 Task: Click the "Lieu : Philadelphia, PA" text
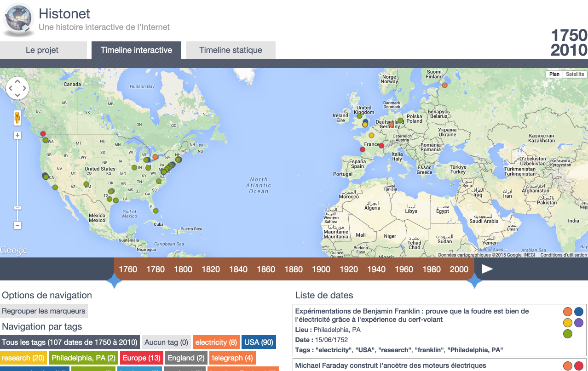click(x=328, y=330)
